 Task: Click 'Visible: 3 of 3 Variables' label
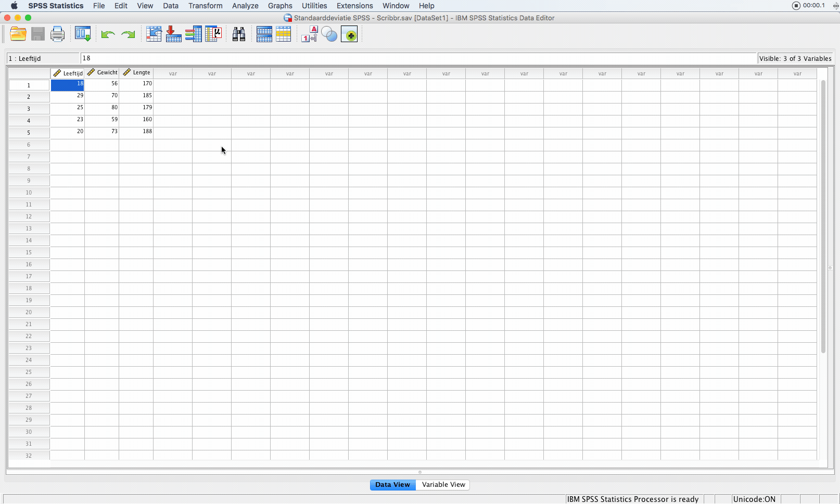795,58
